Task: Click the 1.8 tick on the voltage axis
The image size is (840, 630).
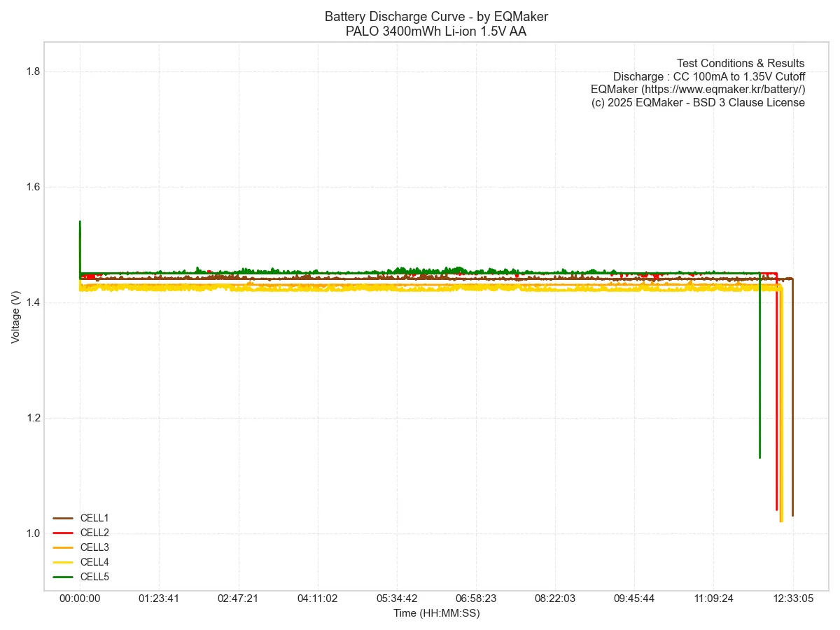Action: tap(32, 71)
